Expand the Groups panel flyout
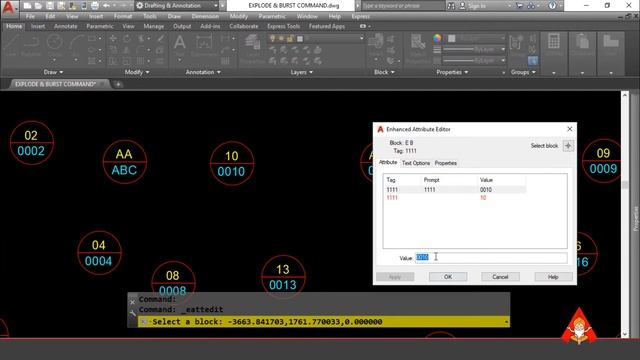The width and height of the screenshot is (640, 360). tap(523, 72)
